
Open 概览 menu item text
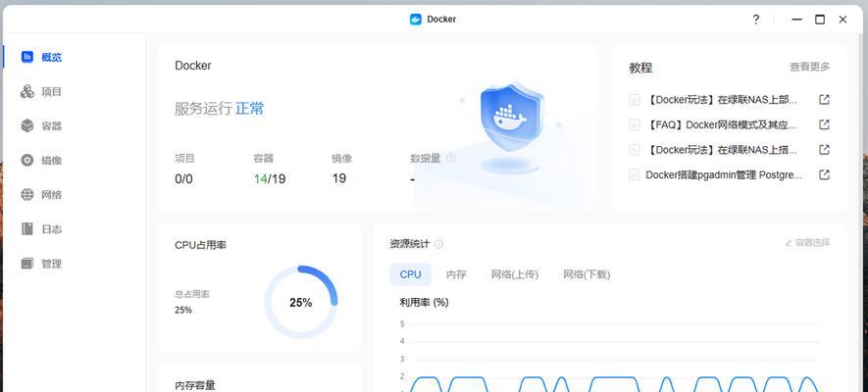51,58
